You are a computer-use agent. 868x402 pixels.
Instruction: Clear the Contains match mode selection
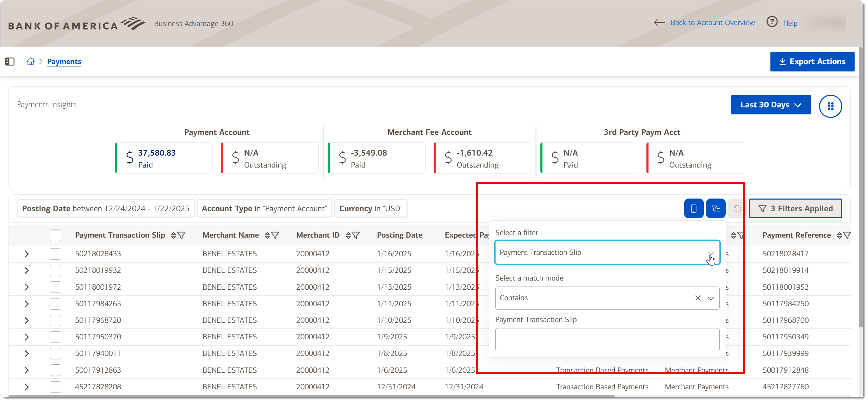[x=698, y=298]
